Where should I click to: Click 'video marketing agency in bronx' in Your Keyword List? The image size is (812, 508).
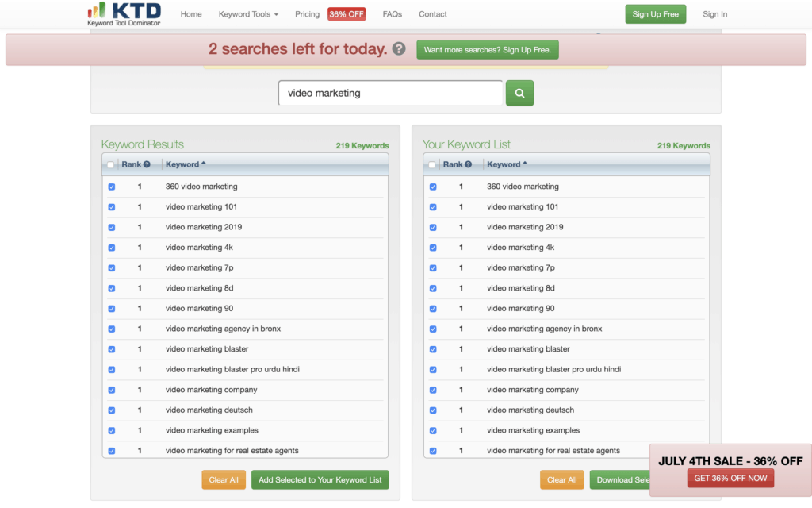(x=544, y=329)
